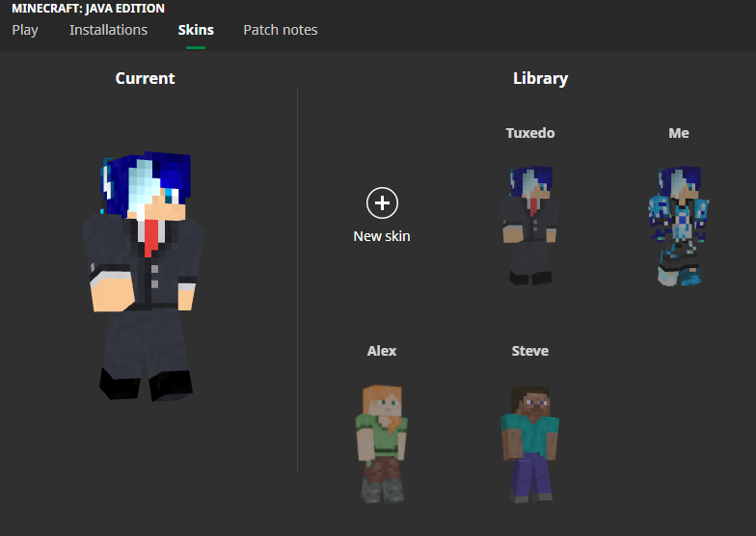
Task: Click the Current heading
Action: tap(145, 79)
